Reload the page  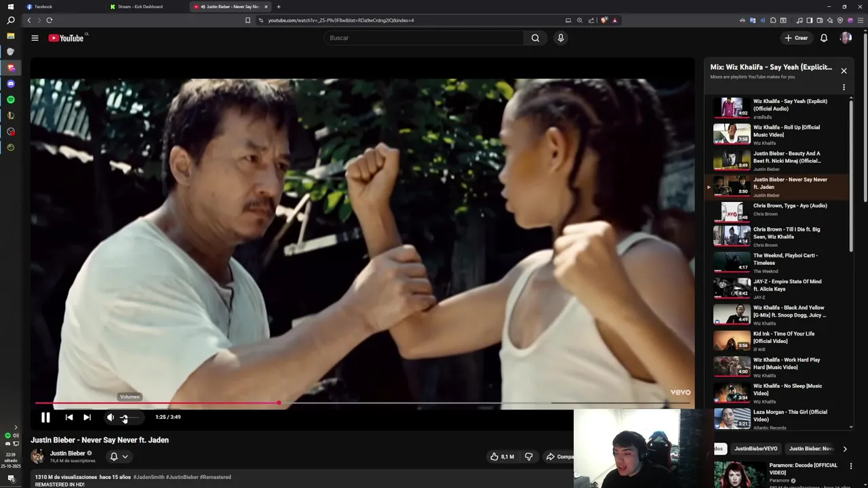coord(50,20)
